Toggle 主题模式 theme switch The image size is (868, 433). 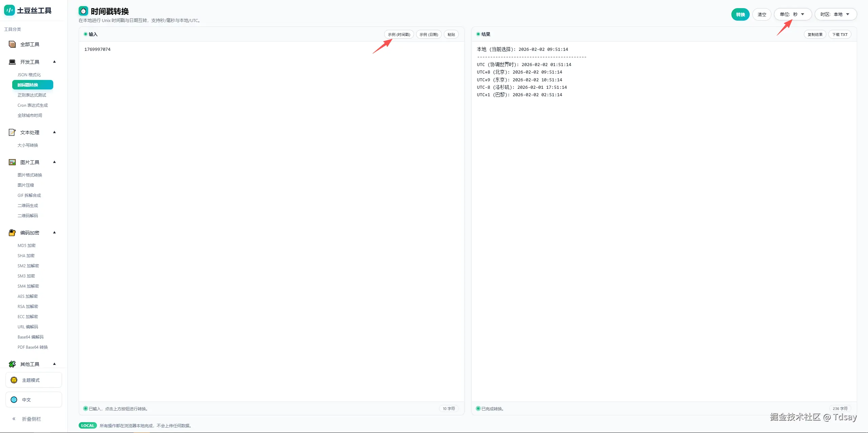click(34, 380)
